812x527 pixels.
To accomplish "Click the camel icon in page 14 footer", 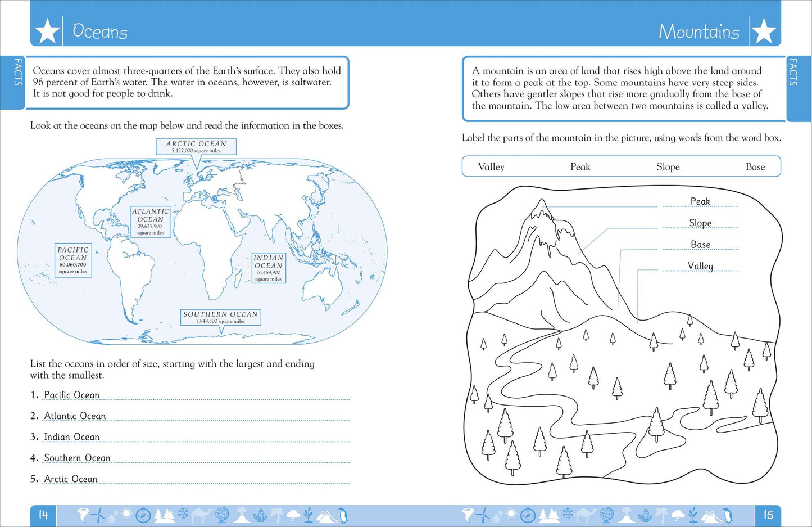I will tap(202, 515).
